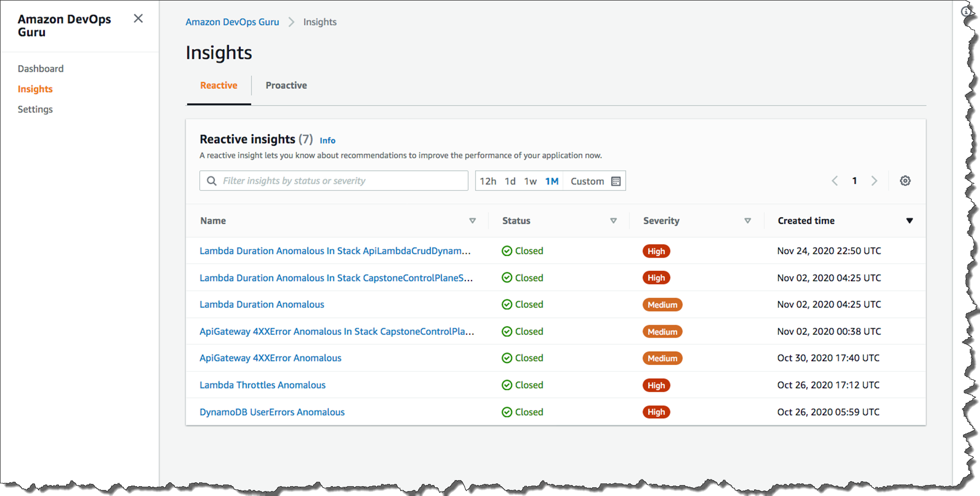Open Lambda Duration Anomalous In Stack ApiLambdaCrudDynam insight
The height and width of the screenshot is (496, 980).
pyautogui.click(x=335, y=251)
